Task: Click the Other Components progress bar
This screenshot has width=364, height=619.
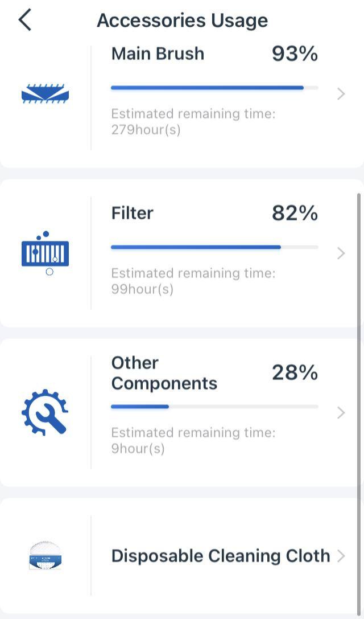Action: (214, 407)
